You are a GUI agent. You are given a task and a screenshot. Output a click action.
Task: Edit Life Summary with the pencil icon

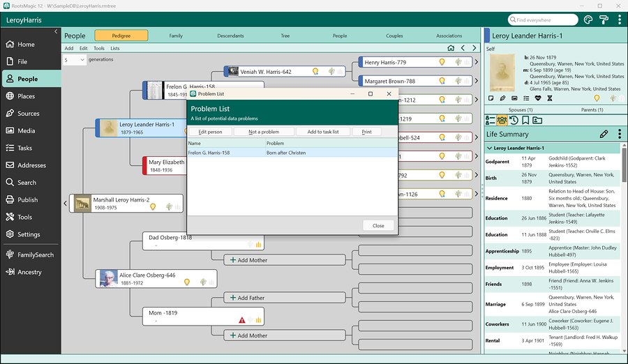pos(604,134)
